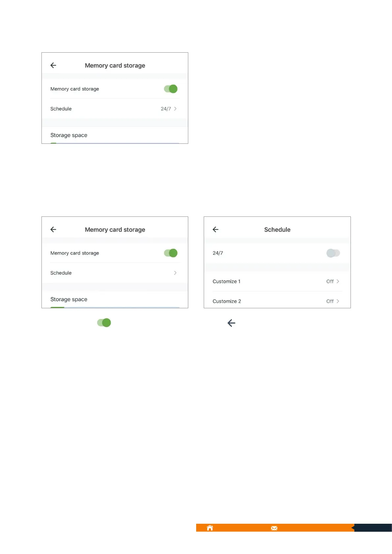Open the chevron next to Schedule 24/7
The width and height of the screenshot is (392, 554).
(x=175, y=109)
